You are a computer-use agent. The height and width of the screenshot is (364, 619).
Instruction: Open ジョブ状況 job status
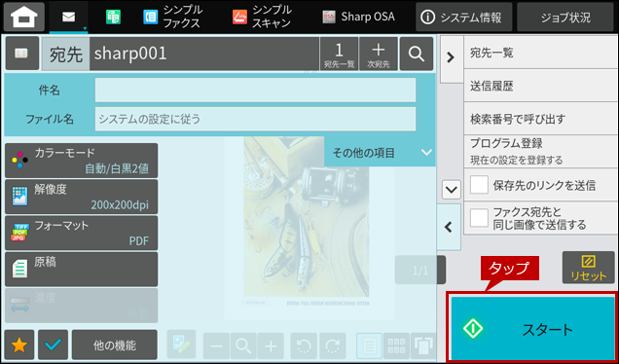pyautogui.click(x=565, y=17)
